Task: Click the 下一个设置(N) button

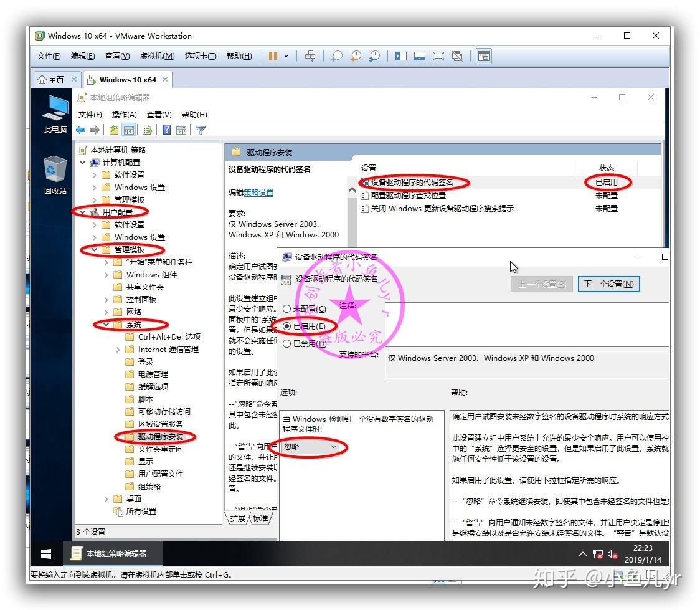Action: click(609, 284)
